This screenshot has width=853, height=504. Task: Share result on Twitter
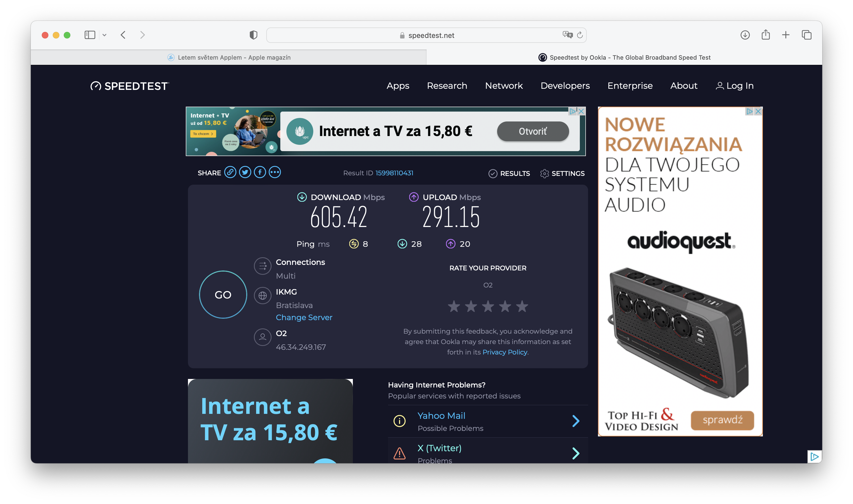[x=245, y=173]
